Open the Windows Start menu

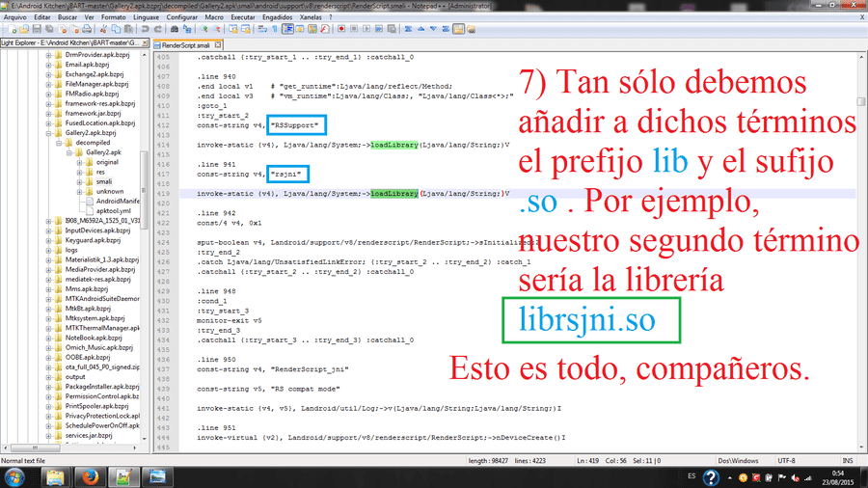click(14, 477)
